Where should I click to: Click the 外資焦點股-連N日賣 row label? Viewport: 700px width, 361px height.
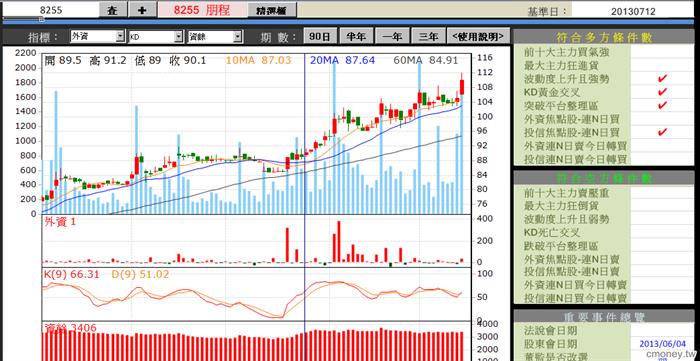click(x=572, y=259)
